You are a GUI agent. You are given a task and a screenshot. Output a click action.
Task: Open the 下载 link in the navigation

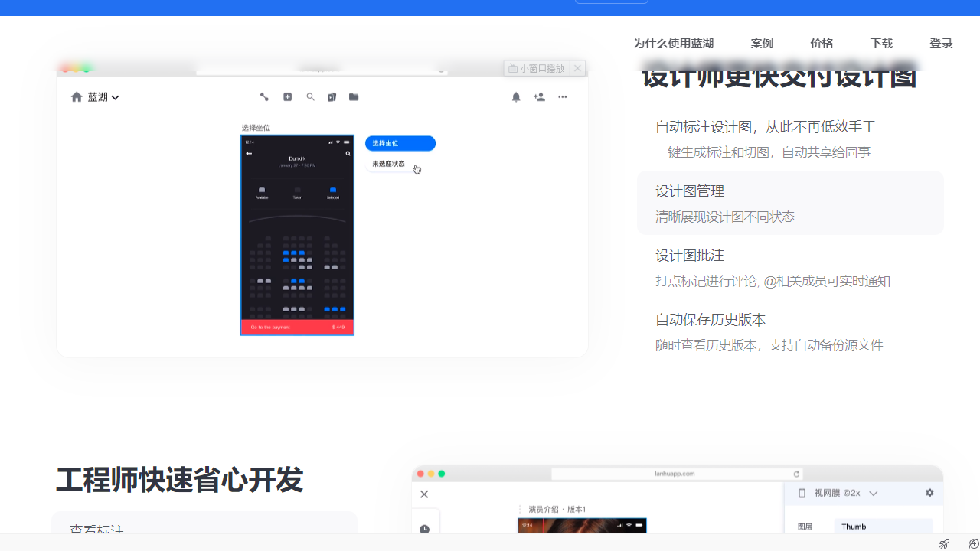click(x=881, y=44)
